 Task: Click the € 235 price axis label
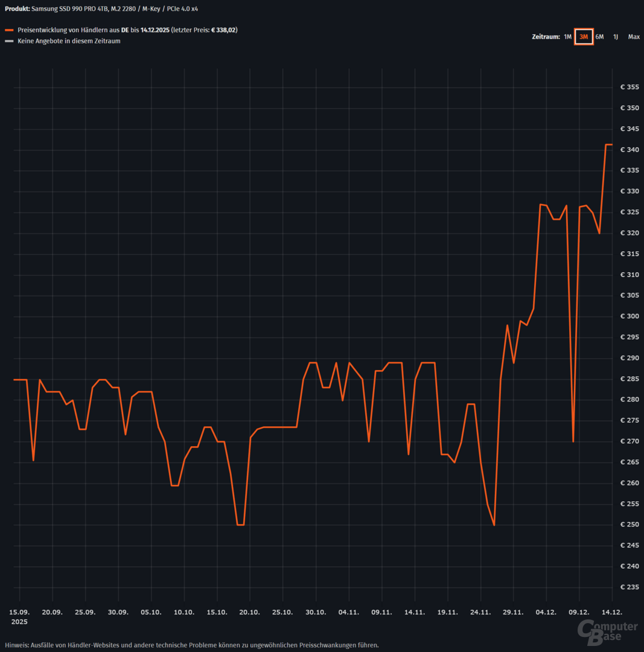pos(630,587)
